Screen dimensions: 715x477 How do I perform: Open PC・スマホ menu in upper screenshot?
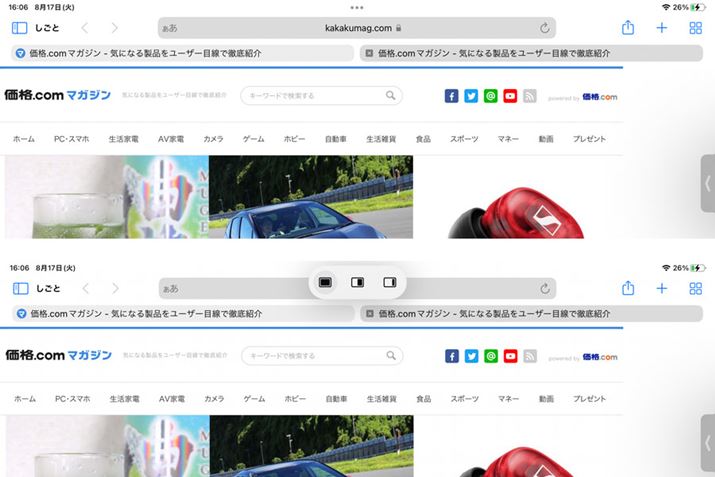(72, 139)
